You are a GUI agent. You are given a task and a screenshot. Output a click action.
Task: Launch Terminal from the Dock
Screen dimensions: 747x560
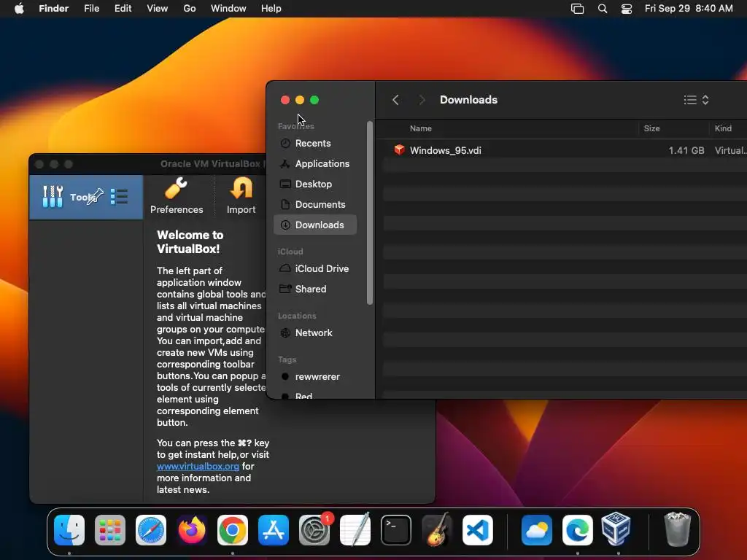click(396, 530)
